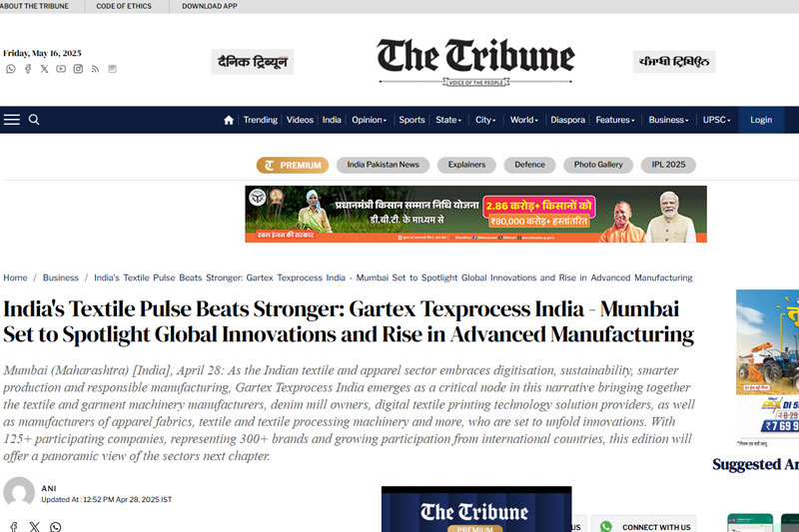Open the Explainers tag
The image size is (799, 532).
pos(466,165)
